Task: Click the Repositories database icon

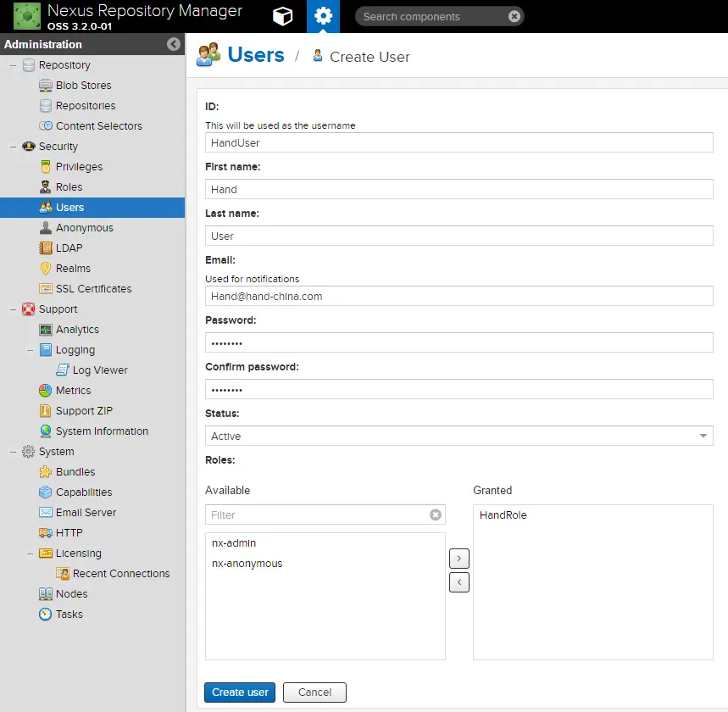Action: pos(46,106)
